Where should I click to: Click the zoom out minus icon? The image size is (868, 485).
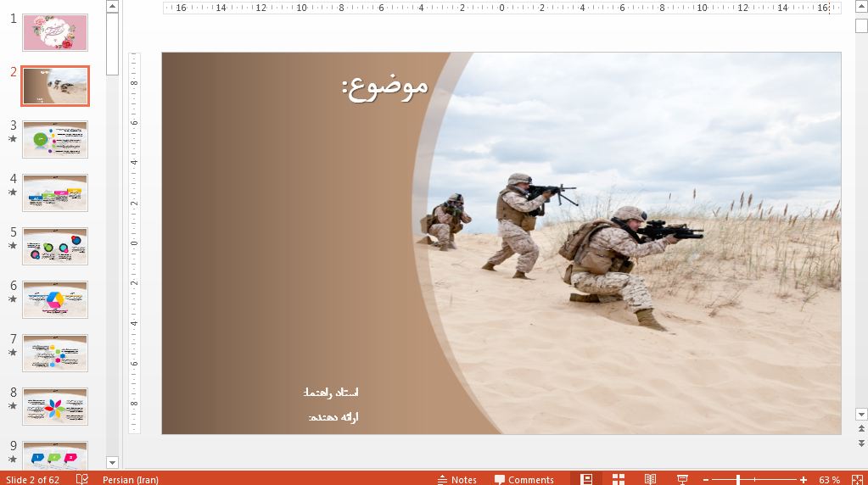(x=706, y=480)
